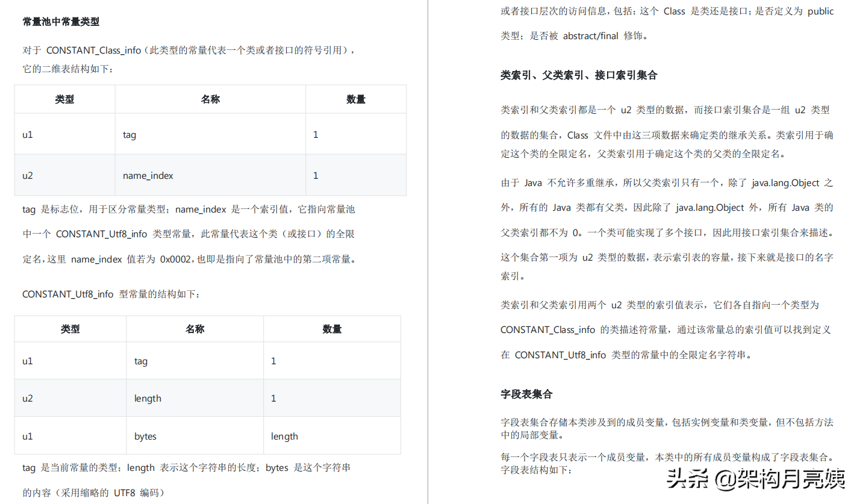Click the heading 常量池中常量类型
This screenshot has width=860, height=504.
[61, 22]
